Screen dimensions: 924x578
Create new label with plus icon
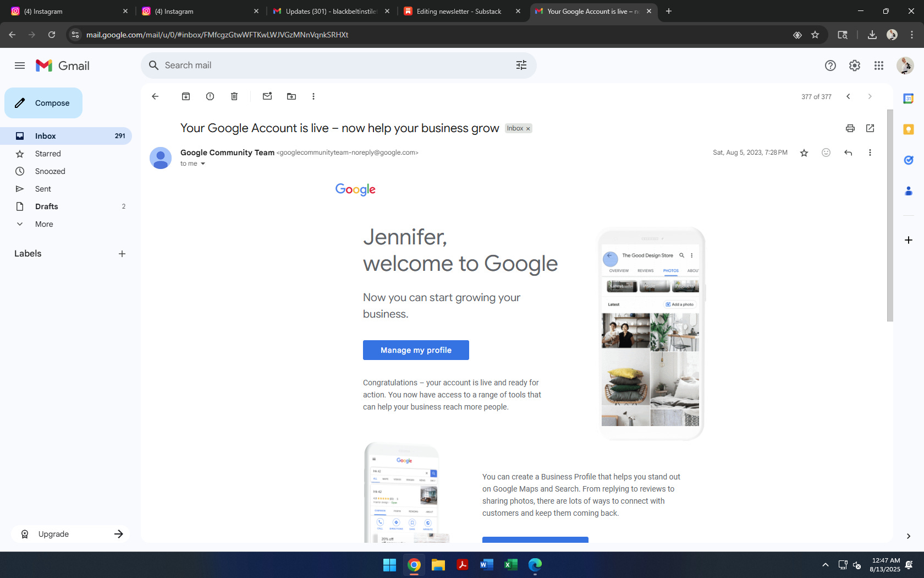122,254
